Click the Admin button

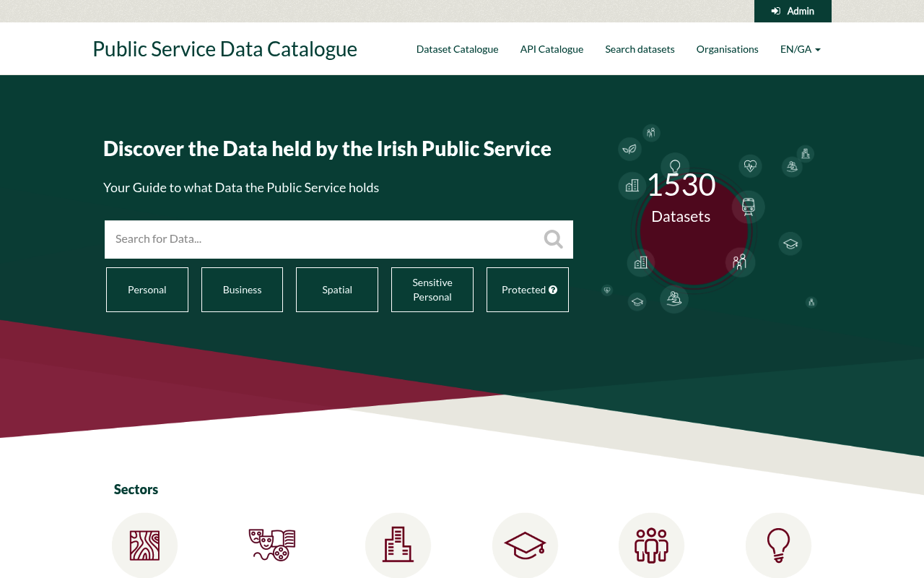coord(793,11)
